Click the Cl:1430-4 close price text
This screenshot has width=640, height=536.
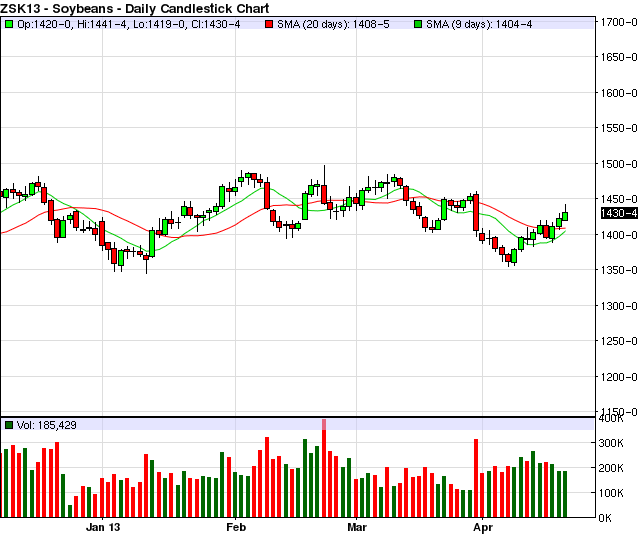coord(216,25)
